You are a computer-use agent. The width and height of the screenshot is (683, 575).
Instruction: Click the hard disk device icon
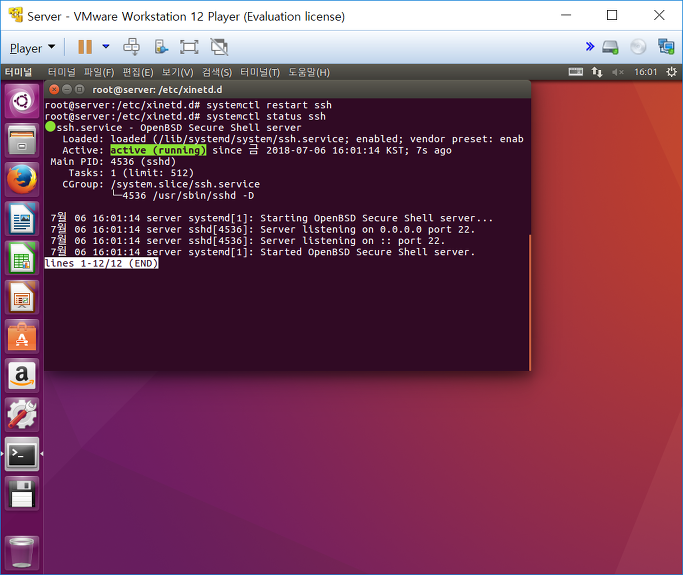pyautogui.click(x=610, y=47)
